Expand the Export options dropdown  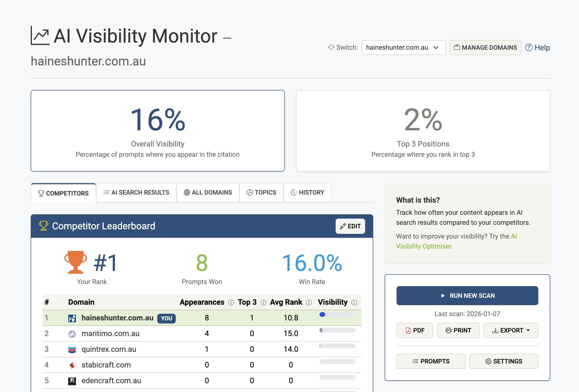point(510,330)
